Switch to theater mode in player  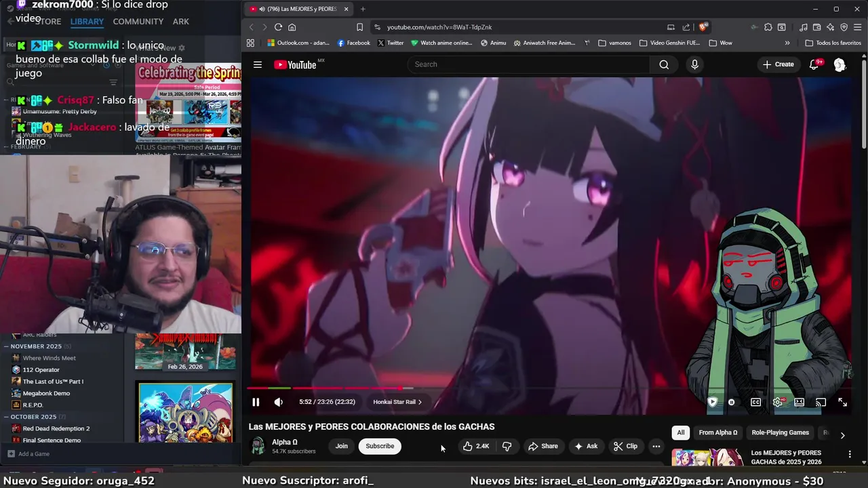[800, 402]
